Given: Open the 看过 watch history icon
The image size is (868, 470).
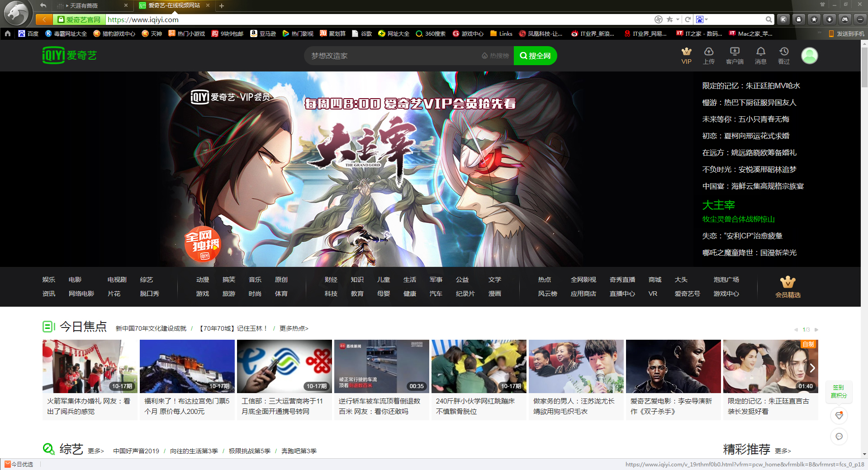Looking at the screenshot, I should coord(784,52).
